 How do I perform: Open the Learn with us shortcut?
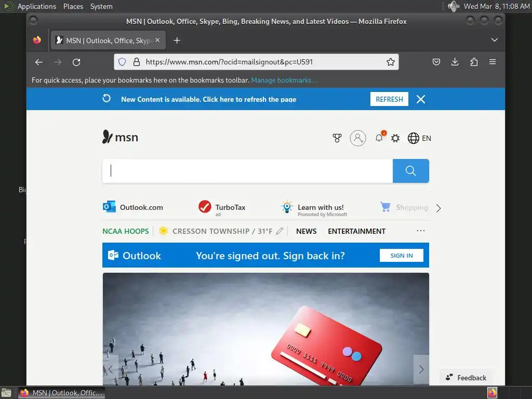tap(314, 208)
